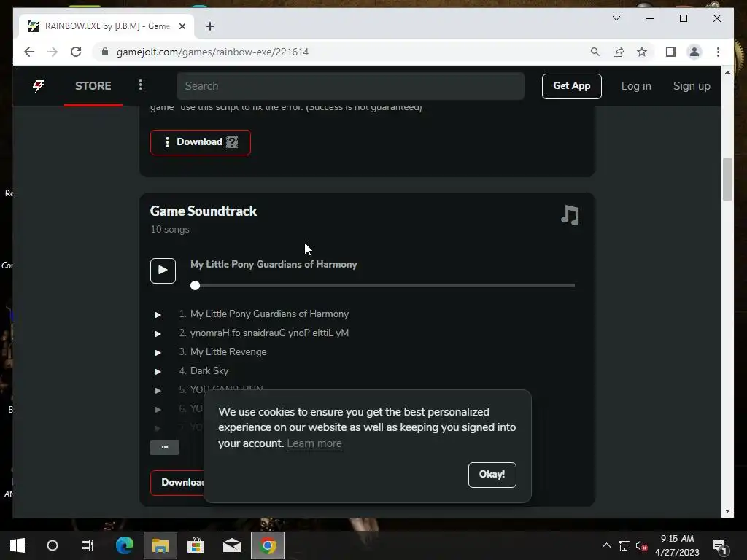Open Task View on taskbar

(88, 545)
